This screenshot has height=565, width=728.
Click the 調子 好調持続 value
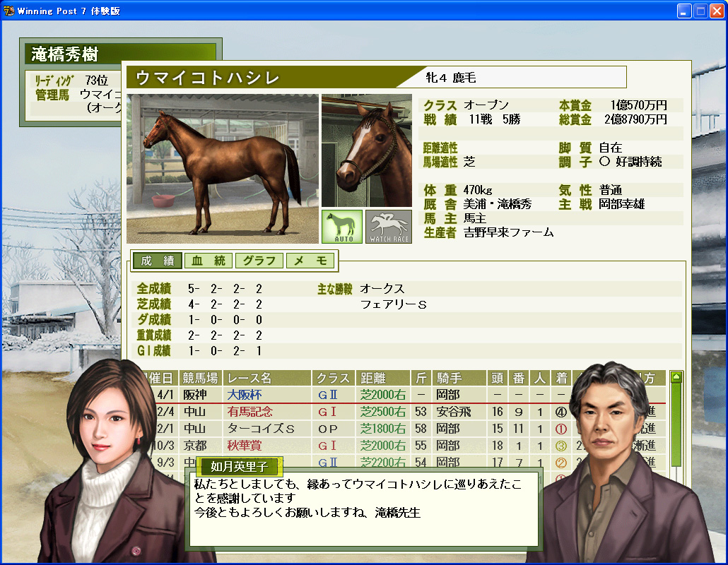(x=630, y=162)
